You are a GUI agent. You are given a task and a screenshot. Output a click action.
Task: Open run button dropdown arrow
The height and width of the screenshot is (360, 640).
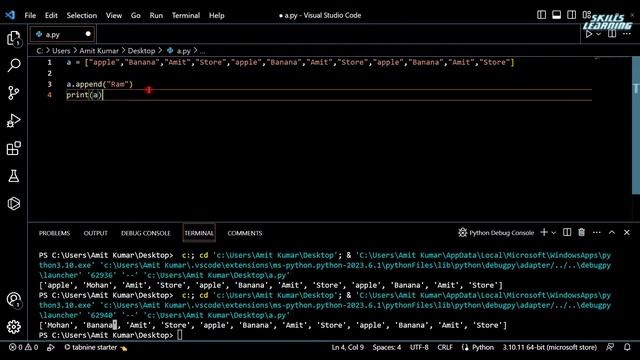[598, 34]
